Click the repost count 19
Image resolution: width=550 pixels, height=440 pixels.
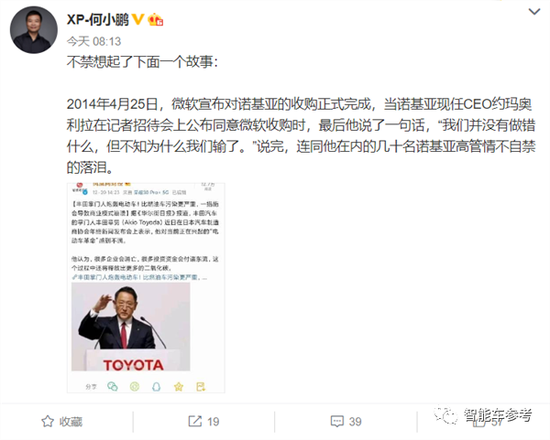tap(213, 421)
